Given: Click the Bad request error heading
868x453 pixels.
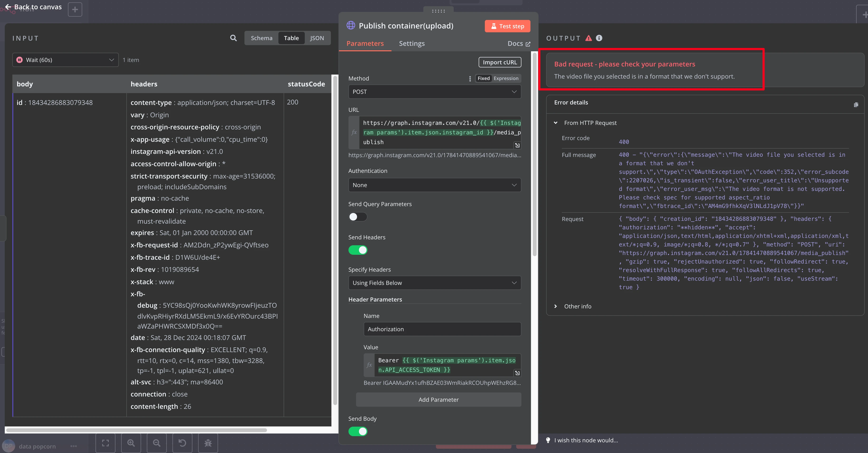Looking at the screenshot, I should [624, 64].
